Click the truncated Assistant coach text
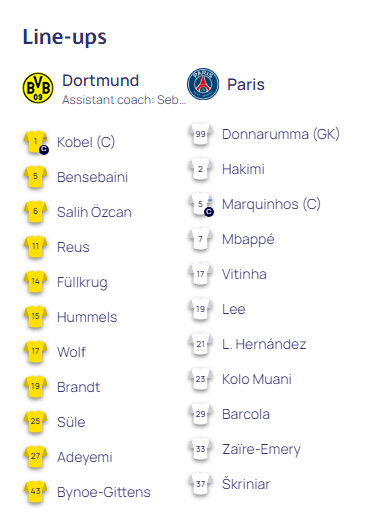Screen dimensions: 368x520 pos(124,100)
